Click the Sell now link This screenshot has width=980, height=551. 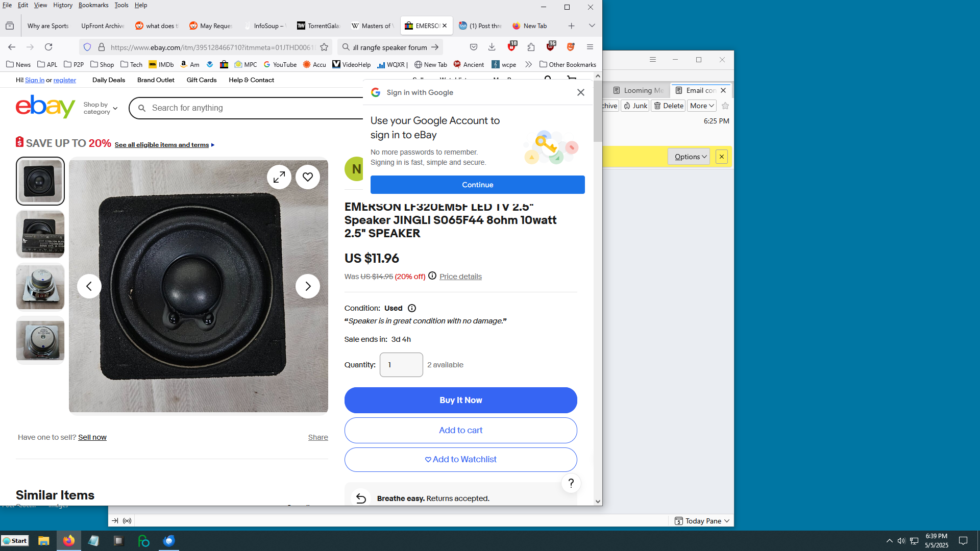tap(92, 437)
